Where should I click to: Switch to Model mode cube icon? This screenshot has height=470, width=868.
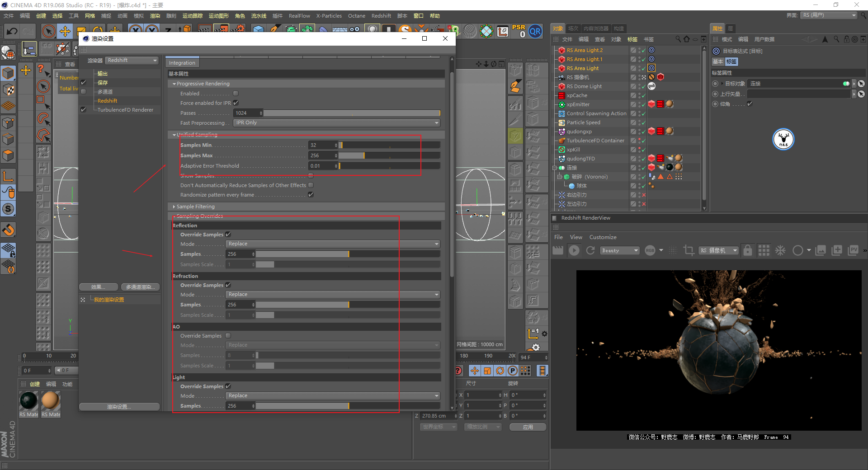click(8, 73)
